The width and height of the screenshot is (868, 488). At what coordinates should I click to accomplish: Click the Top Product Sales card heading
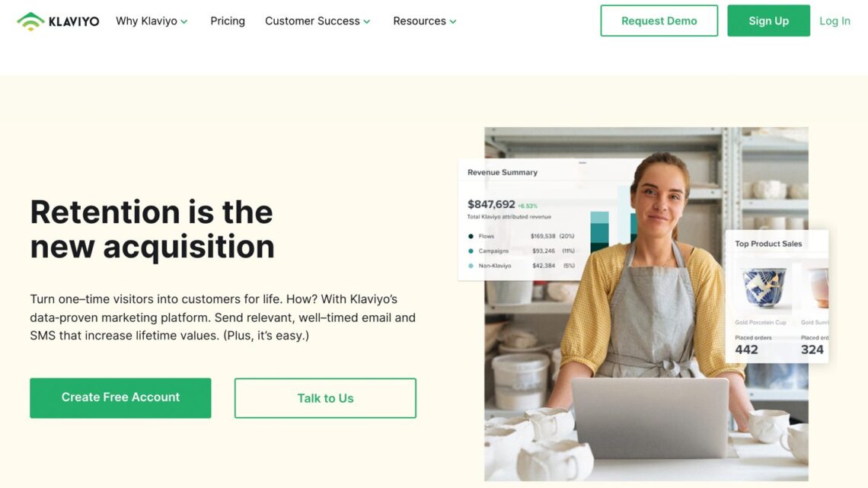[x=768, y=244]
